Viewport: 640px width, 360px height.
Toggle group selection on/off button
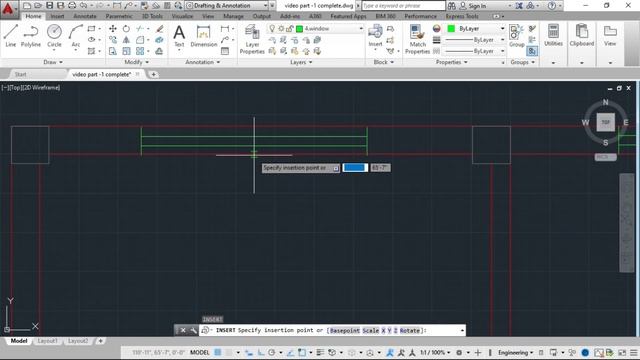[x=532, y=51]
